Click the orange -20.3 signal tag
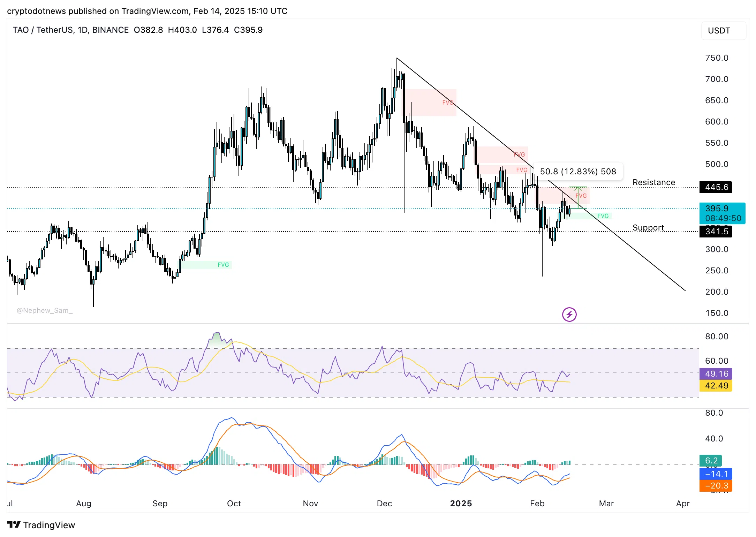 tap(716, 486)
